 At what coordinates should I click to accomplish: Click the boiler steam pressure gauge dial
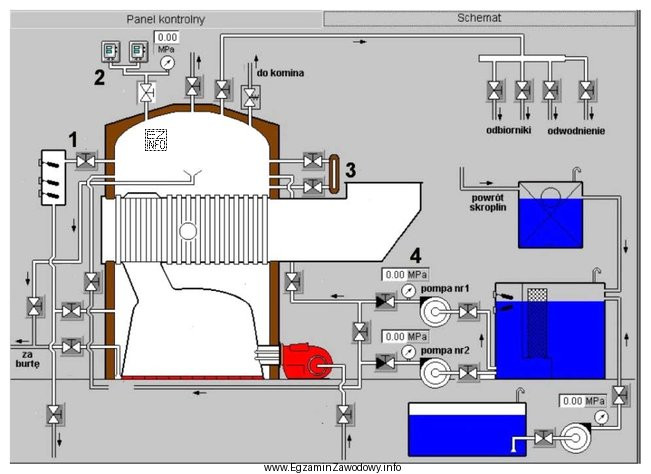[165, 62]
